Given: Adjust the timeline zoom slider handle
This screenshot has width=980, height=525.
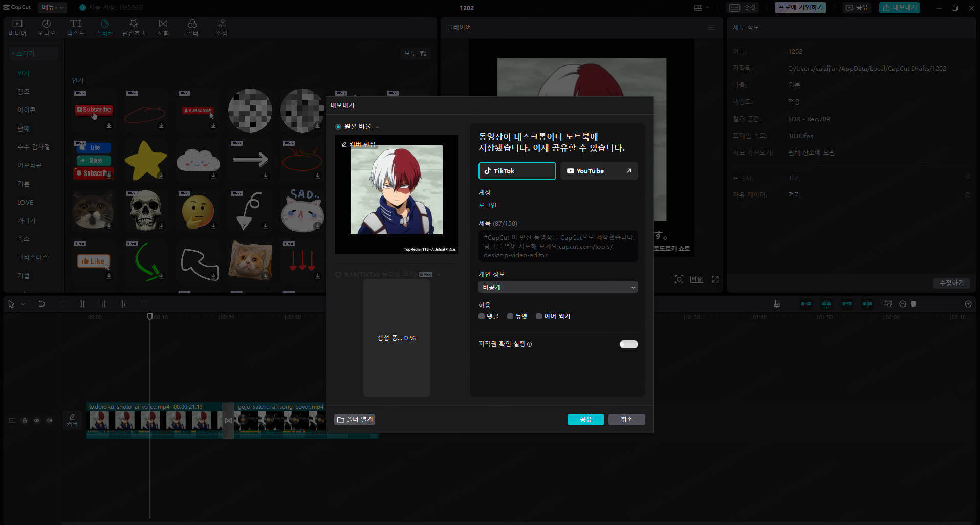Looking at the screenshot, I should pos(913,304).
